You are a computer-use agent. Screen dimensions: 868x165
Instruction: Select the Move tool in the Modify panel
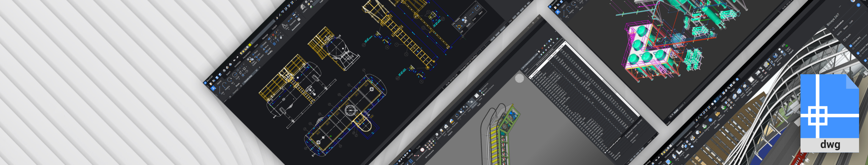click(255, 52)
